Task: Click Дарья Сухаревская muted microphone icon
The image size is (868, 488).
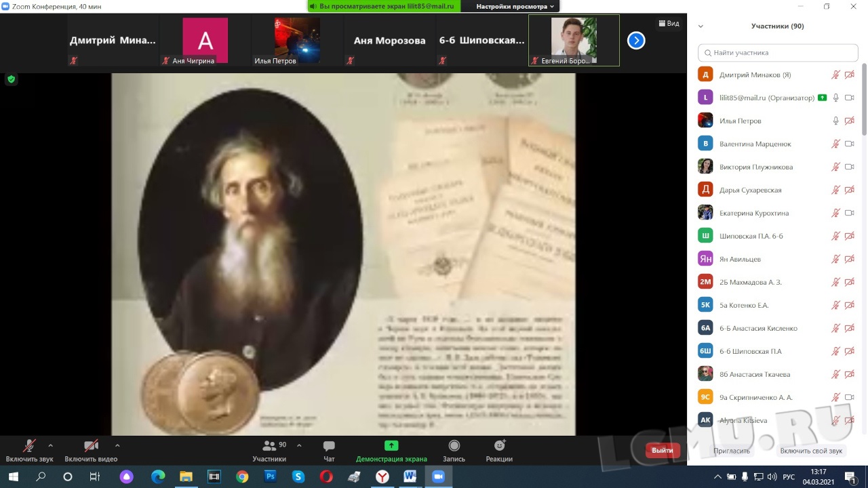Action: (x=836, y=190)
